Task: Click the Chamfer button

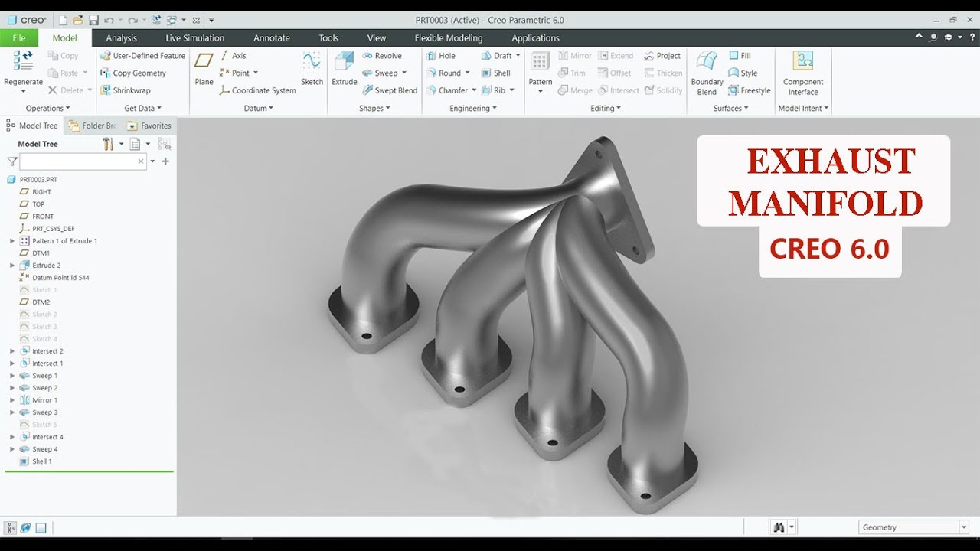Action: [x=447, y=90]
